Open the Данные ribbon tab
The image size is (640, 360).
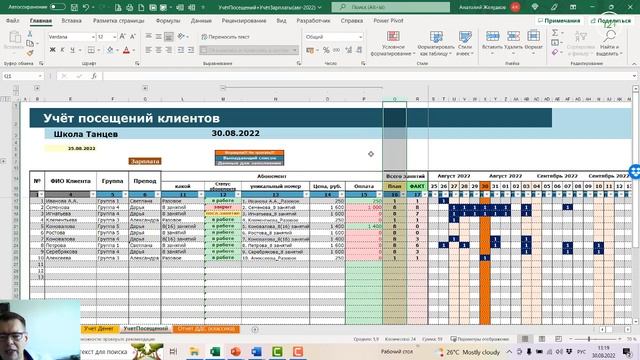(201, 20)
